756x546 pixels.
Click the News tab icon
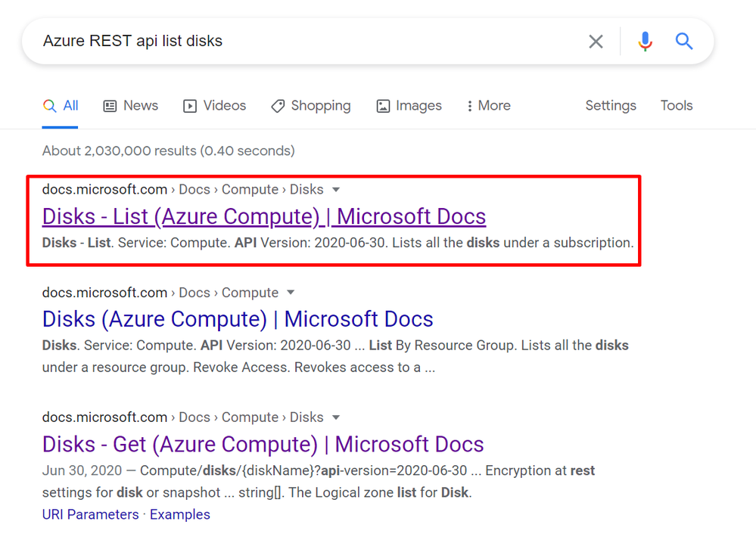coord(110,106)
